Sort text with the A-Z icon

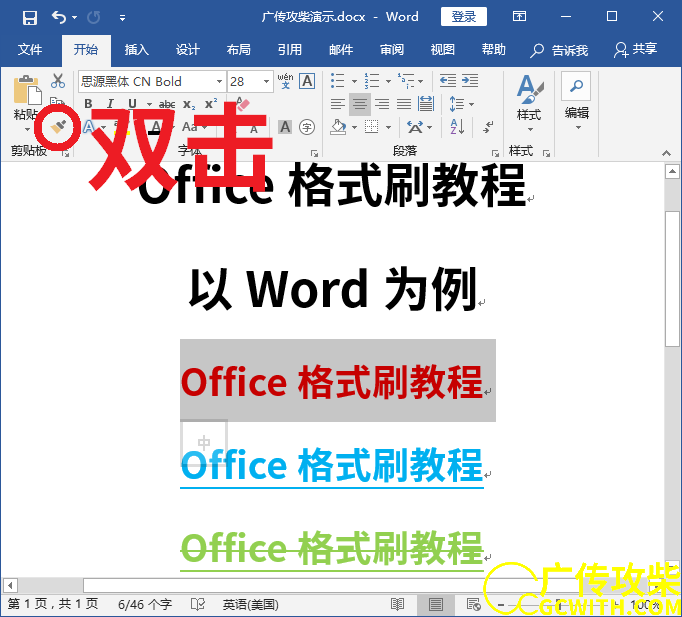click(457, 127)
